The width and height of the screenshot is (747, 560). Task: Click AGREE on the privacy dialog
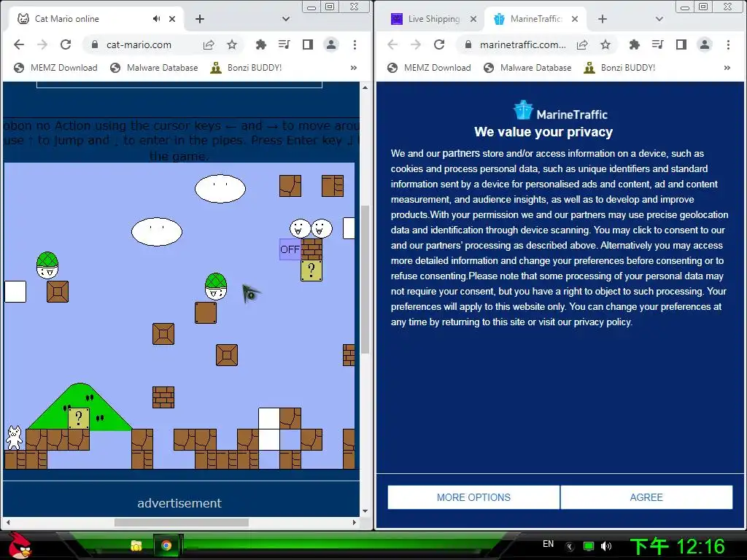(646, 497)
